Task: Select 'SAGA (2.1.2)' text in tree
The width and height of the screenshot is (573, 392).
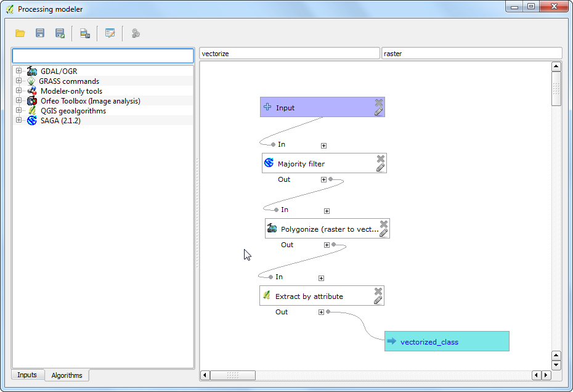Action: tap(60, 121)
